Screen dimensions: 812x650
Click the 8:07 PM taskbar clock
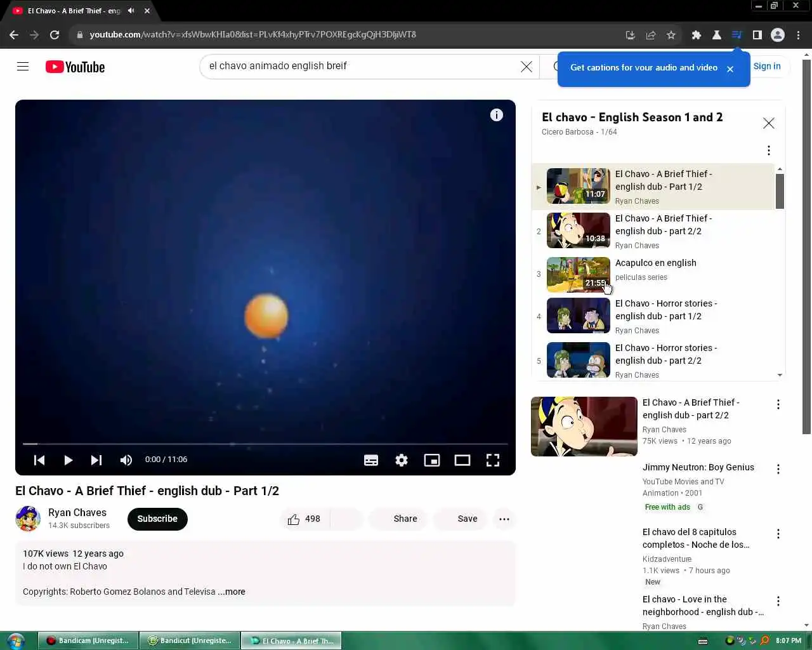click(789, 640)
